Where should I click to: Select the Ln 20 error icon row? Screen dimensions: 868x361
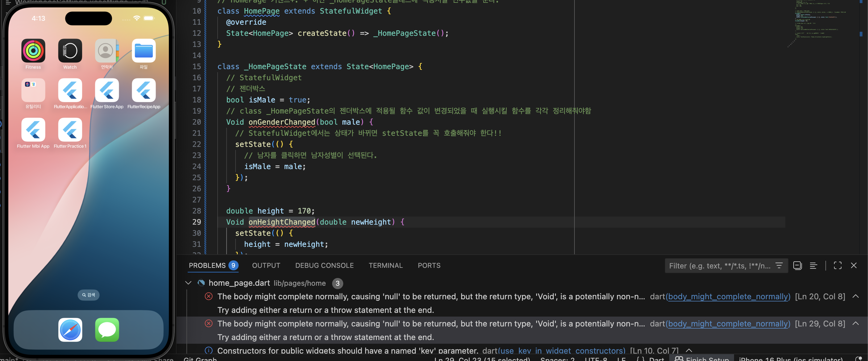click(x=209, y=296)
